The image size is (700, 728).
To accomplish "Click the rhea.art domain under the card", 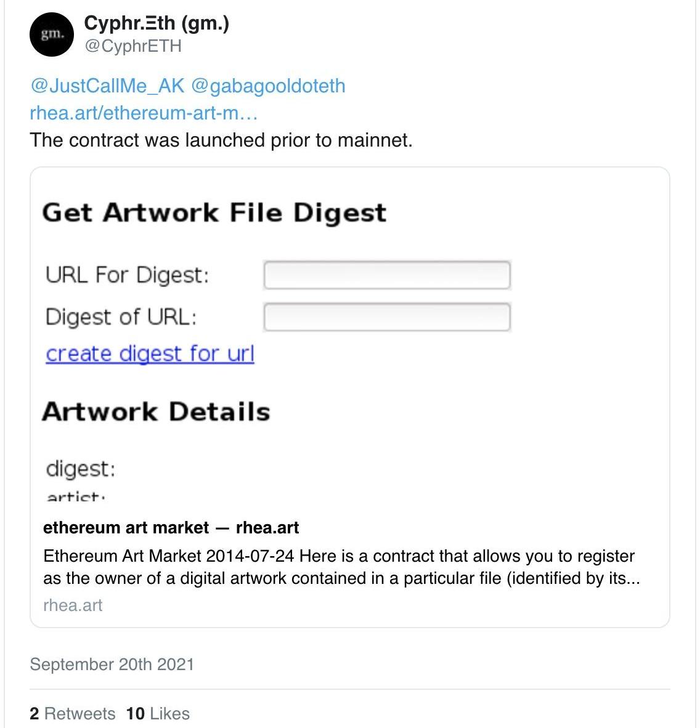I will tap(73, 605).
